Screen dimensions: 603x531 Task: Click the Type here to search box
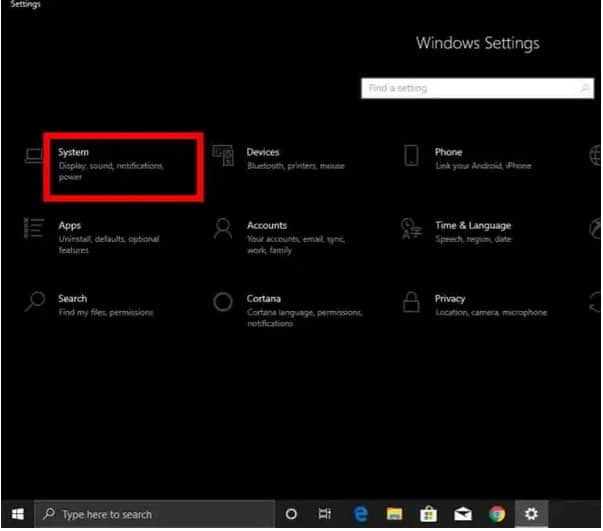155,514
